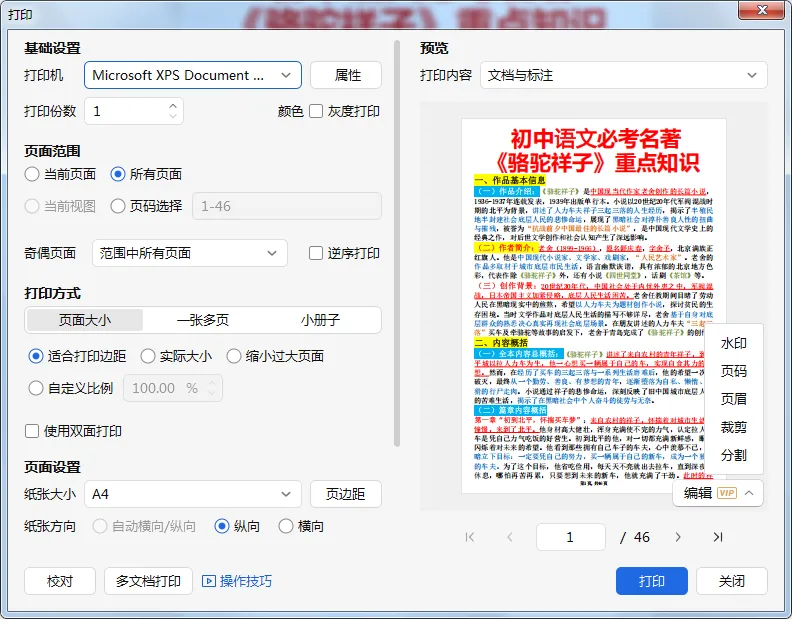The height and width of the screenshot is (619, 792).
Task: Go to the first preview page
Action: (470, 537)
